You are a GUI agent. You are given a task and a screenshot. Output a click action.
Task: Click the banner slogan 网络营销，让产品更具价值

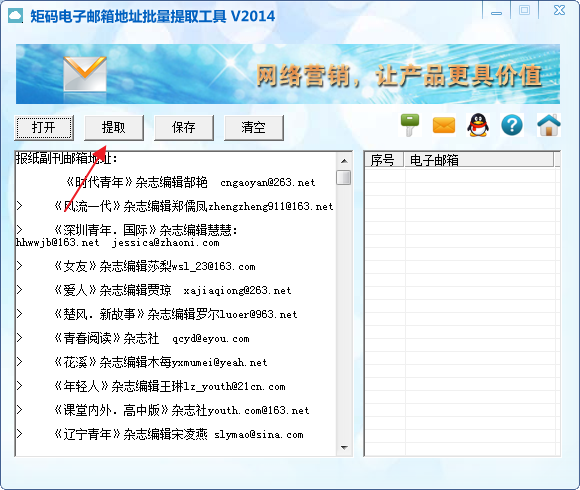(399, 76)
